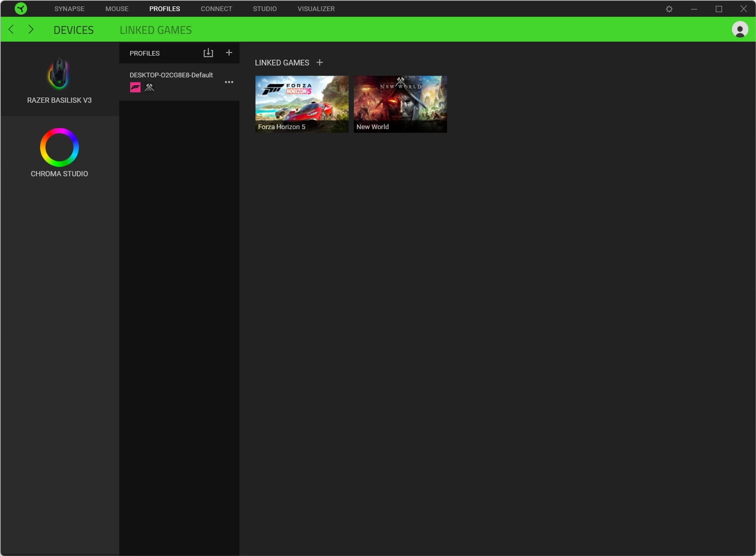Click the LINKED GAMES section heading
756x556 pixels.
pos(282,63)
